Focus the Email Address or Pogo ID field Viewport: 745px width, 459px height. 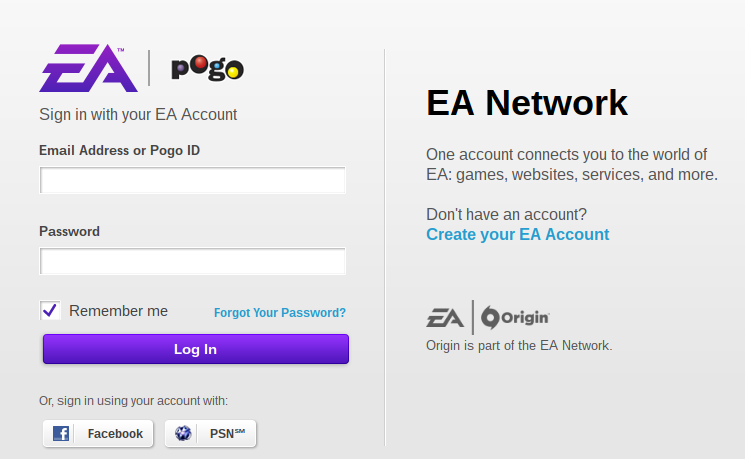192,180
